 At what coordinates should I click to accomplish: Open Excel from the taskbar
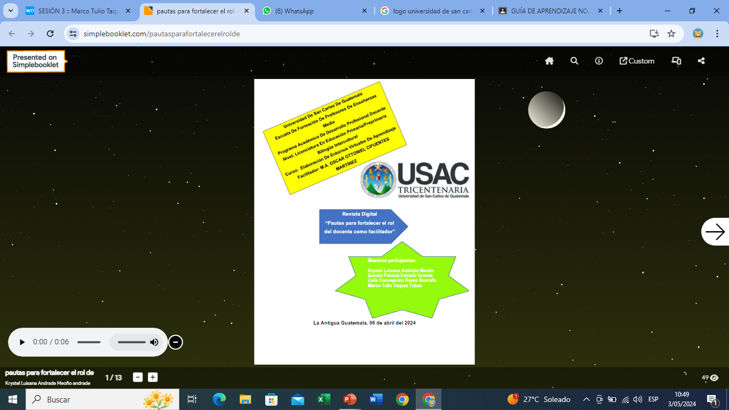click(324, 399)
